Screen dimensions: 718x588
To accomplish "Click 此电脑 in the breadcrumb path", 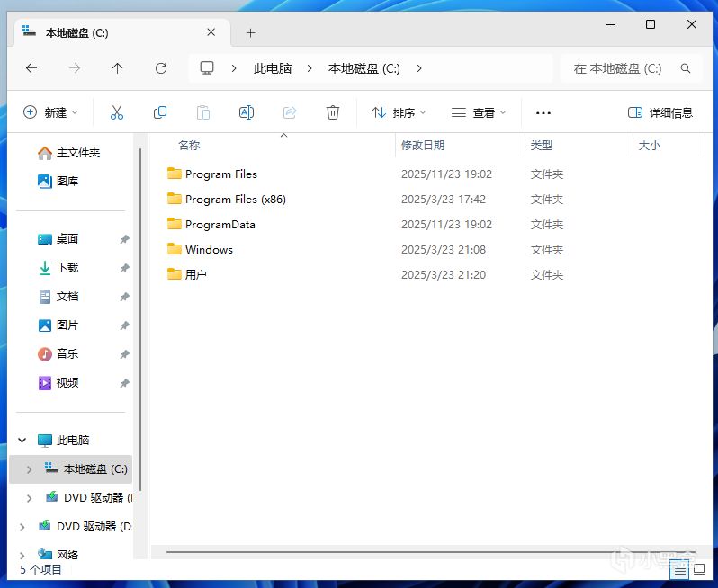I will (x=273, y=68).
